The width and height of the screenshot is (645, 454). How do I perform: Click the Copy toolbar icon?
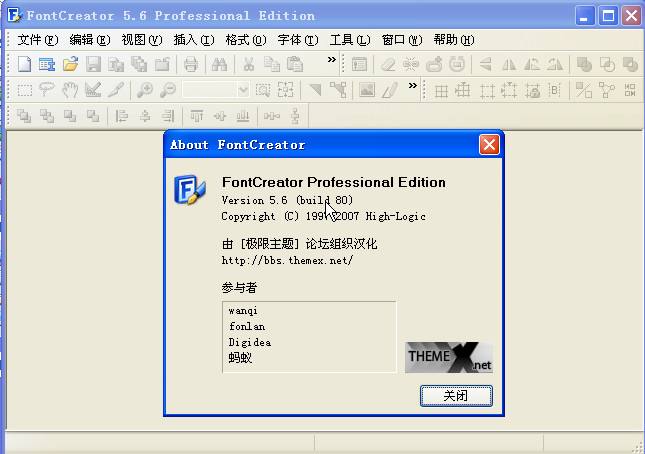[x=271, y=64]
